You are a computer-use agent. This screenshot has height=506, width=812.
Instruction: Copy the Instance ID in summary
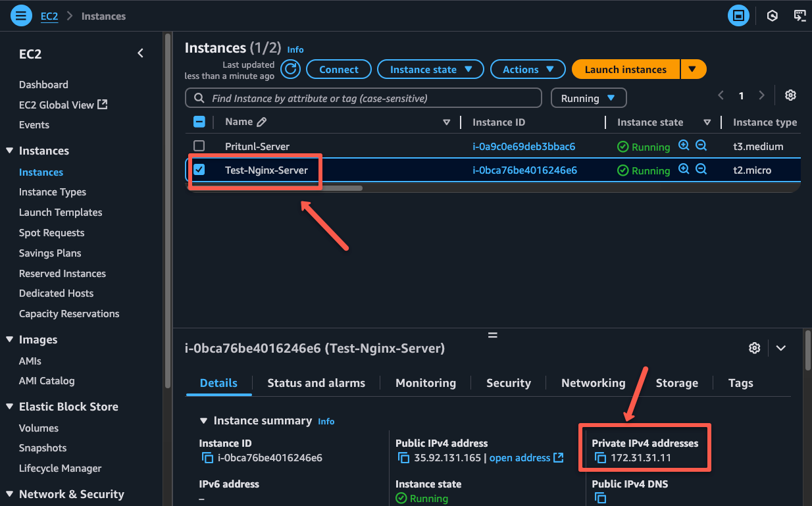coord(207,458)
